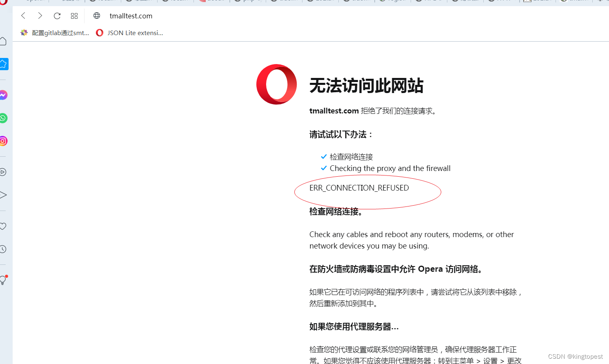This screenshot has height=364, width=609.
Task: Reload the tmalltest.com page
Action: [x=57, y=16]
